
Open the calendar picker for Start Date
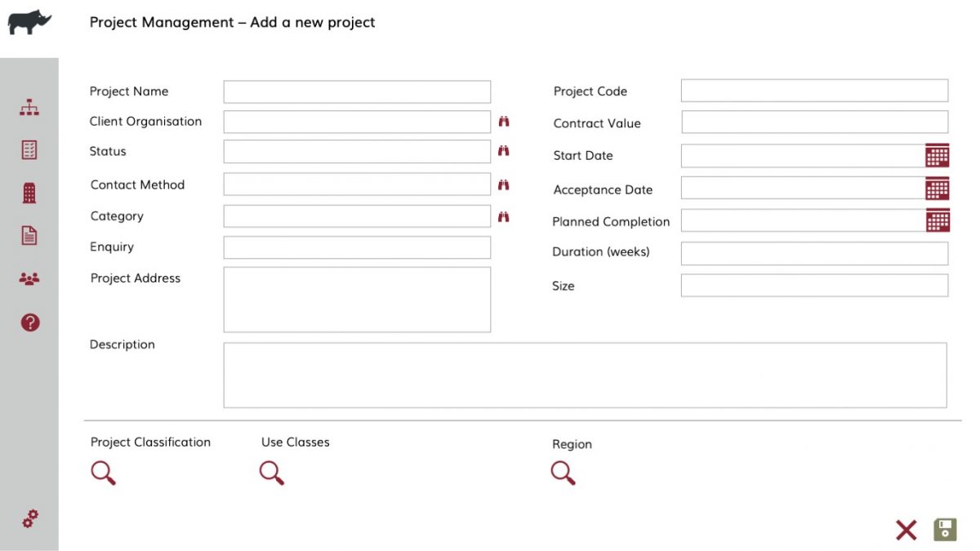938,154
